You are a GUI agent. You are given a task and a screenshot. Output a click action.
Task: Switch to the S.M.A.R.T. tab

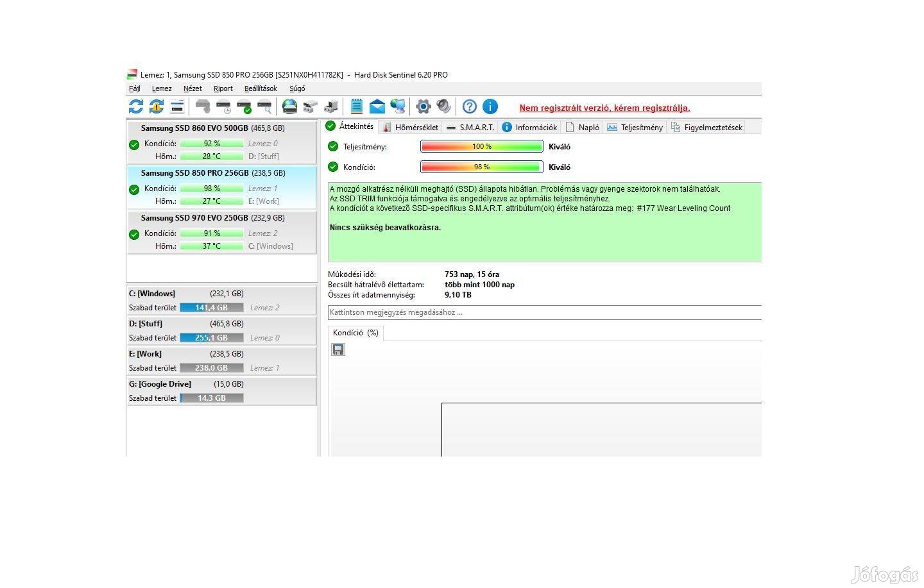[470, 127]
